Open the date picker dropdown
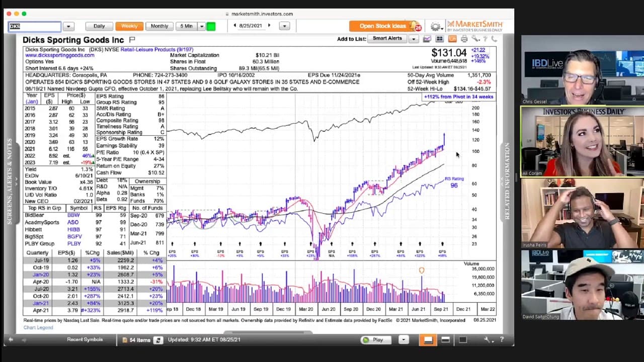 pyautogui.click(x=284, y=26)
